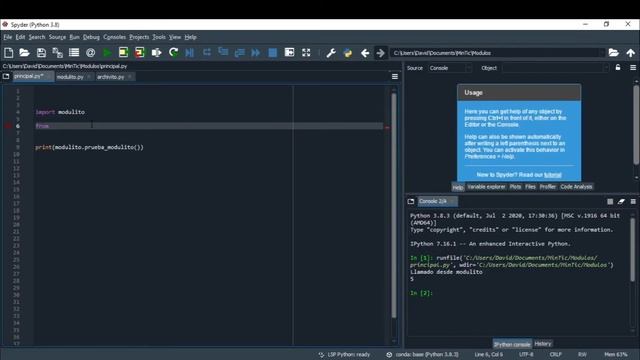This screenshot has width=640, height=360.
Task: Browse working directory folder icon
Action: (613, 53)
